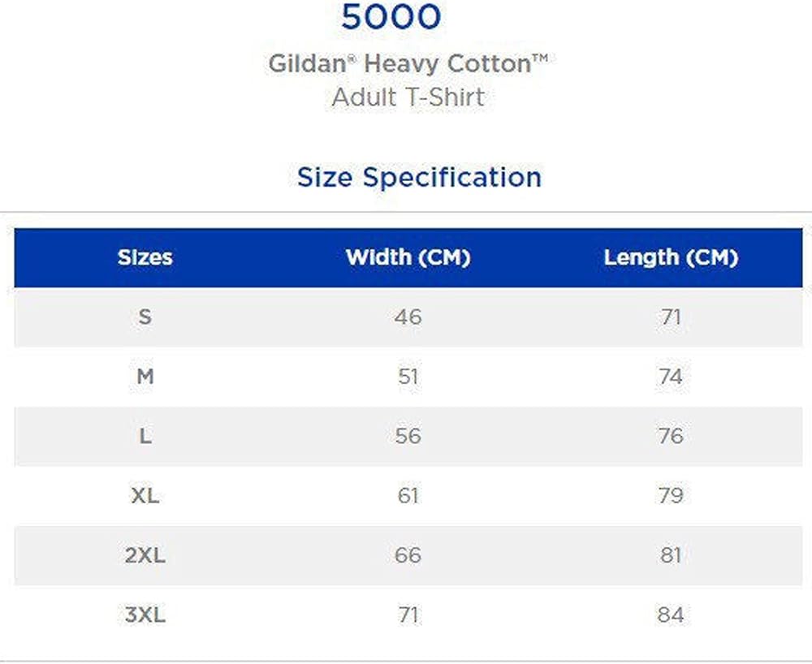Click the length value 84 for 3XL
This screenshot has width=812, height=664.
(672, 614)
